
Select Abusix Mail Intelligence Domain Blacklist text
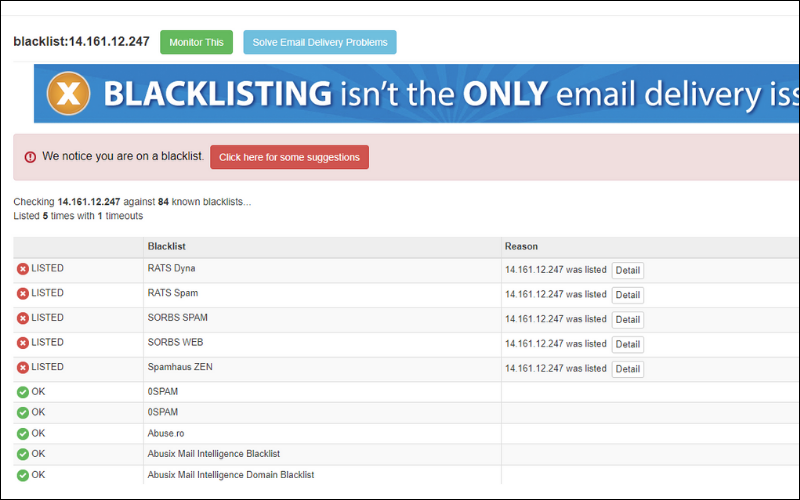(x=231, y=475)
